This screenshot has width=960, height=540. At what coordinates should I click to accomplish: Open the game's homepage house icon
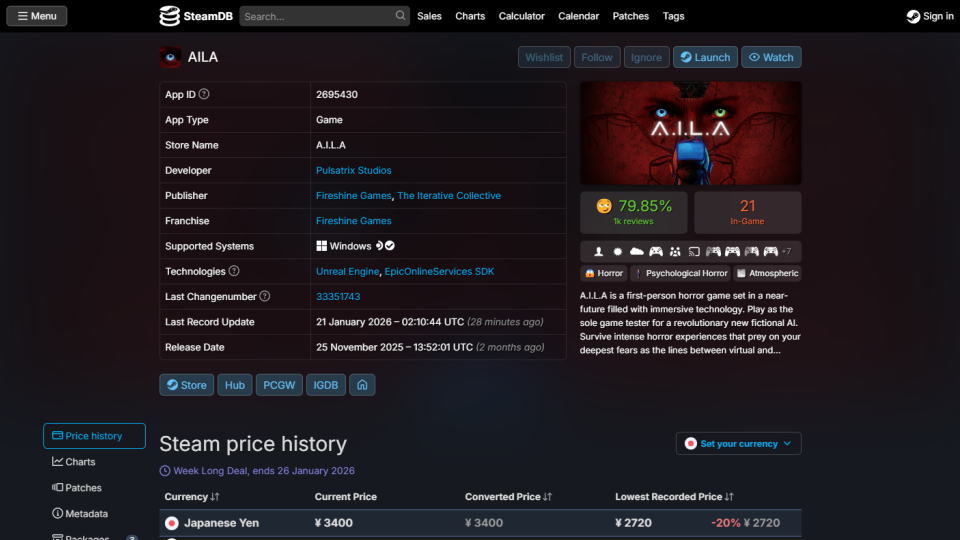362,385
